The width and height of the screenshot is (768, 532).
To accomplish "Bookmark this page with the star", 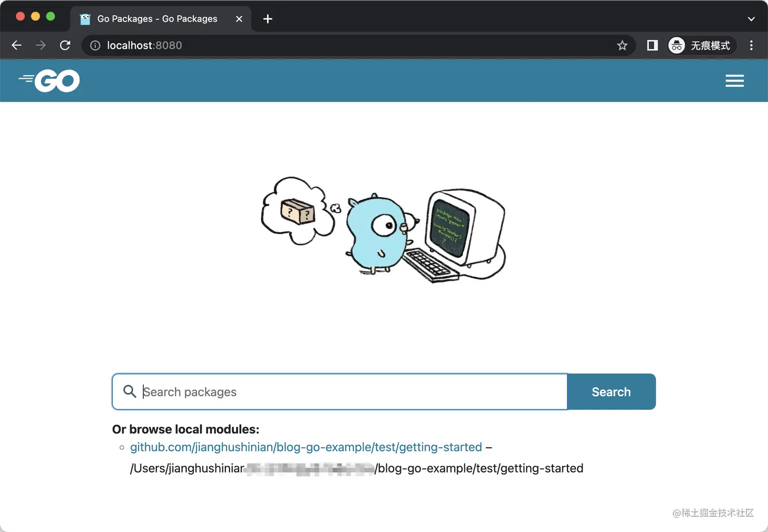I will click(x=622, y=46).
